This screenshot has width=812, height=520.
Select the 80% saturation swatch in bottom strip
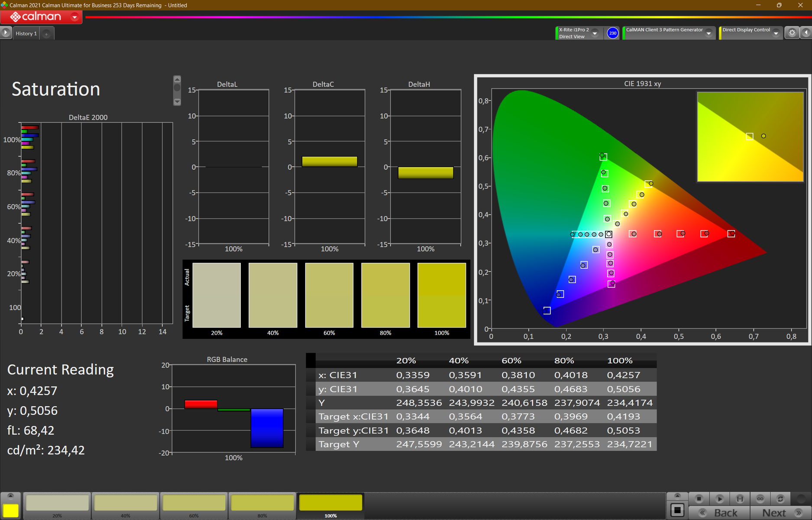click(262, 505)
